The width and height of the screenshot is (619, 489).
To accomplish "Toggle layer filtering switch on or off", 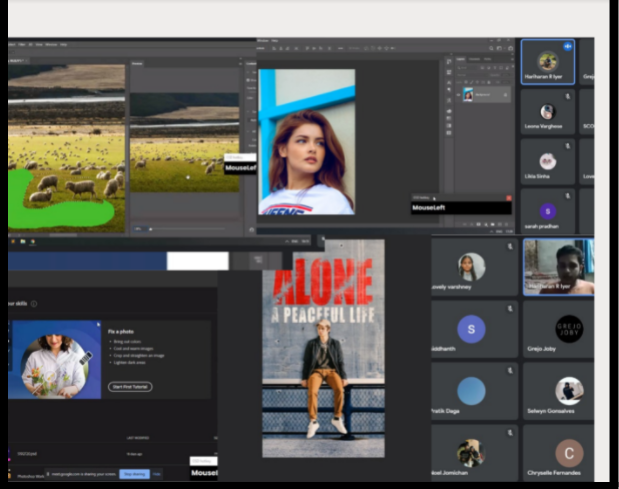I will [513, 66].
